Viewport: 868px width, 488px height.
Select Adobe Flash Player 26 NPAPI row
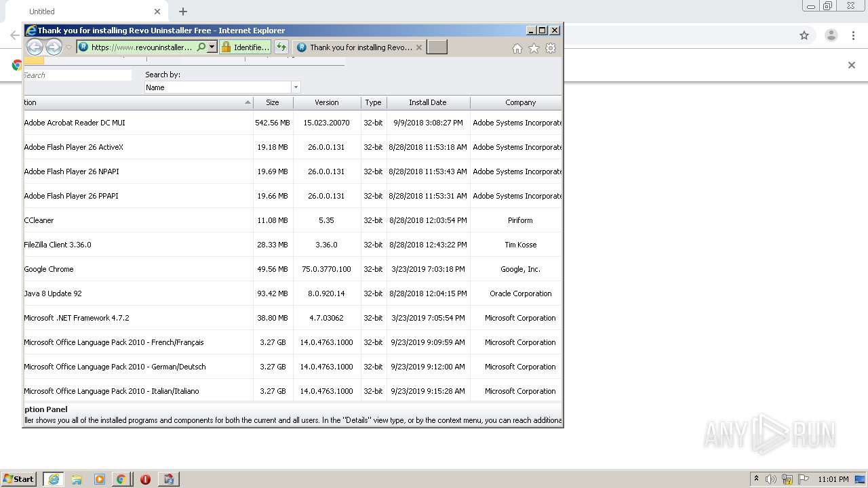[292, 171]
